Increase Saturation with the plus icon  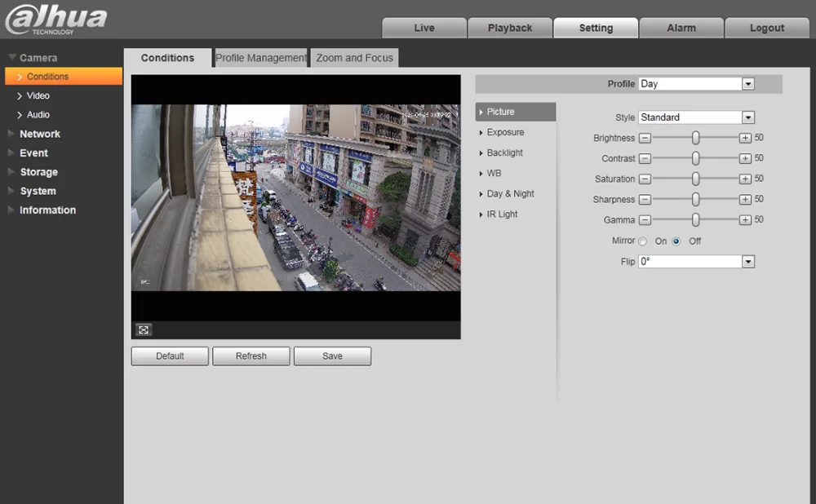coord(745,179)
